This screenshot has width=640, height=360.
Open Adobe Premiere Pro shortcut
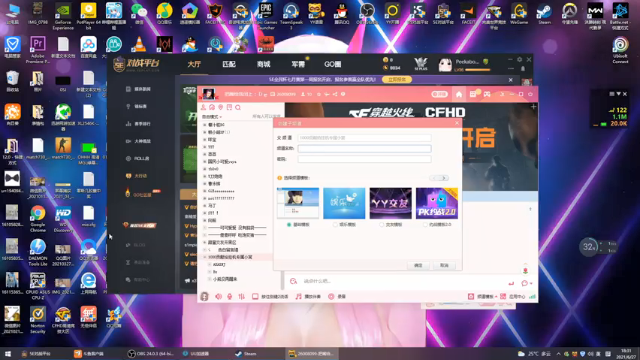click(38, 50)
